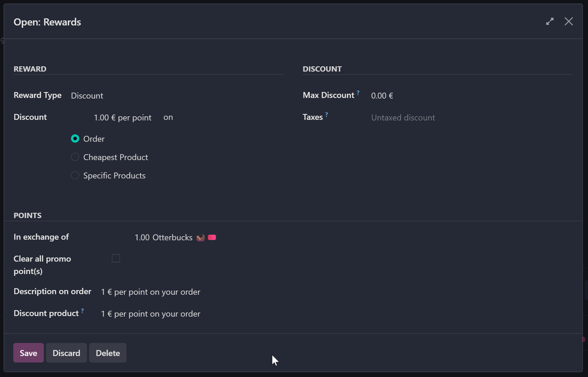Click the Taxes help question mark
This screenshot has height=377, width=588.
coord(327,115)
